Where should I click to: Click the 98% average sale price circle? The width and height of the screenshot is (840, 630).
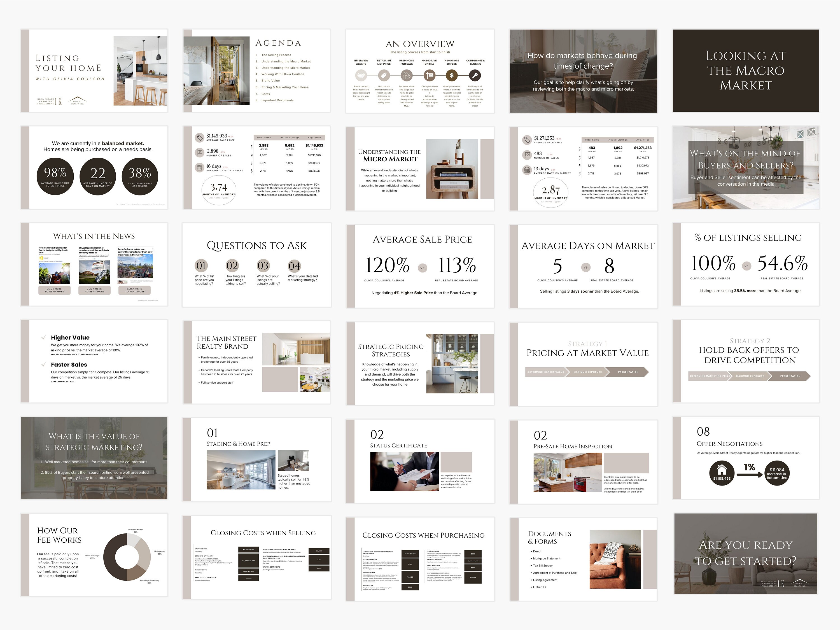(55, 177)
